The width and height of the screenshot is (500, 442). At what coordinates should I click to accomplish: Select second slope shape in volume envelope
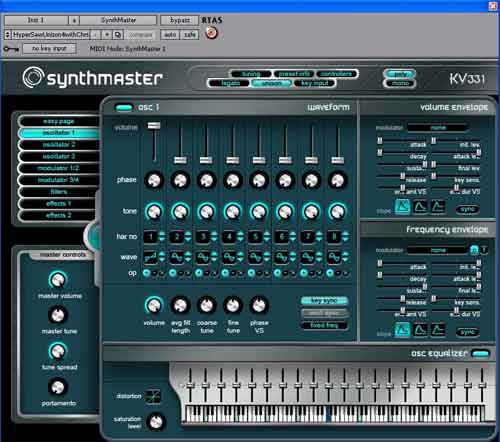point(420,206)
